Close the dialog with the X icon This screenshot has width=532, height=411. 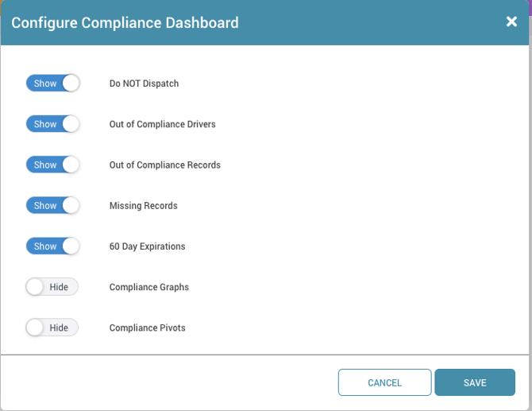(x=511, y=22)
